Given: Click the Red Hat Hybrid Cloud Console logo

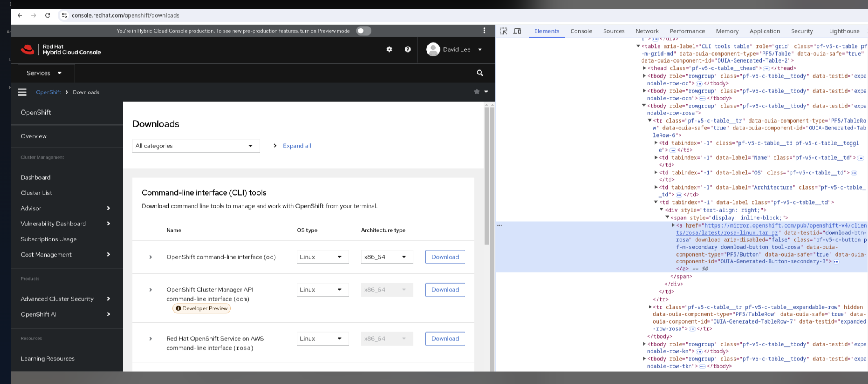Looking at the screenshot, I should [61, 49].
